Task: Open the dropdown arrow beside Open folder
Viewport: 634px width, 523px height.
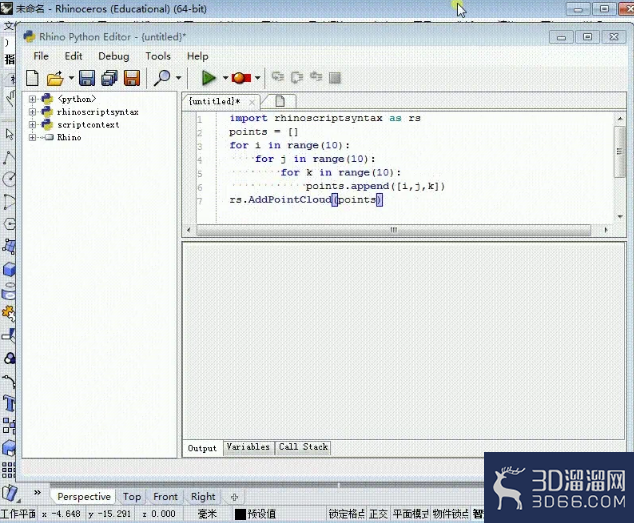Action: point(71,78)
